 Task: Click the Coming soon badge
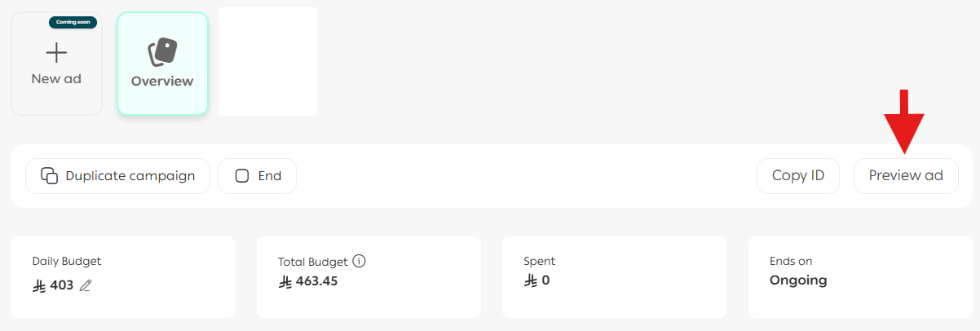tap(73, 22)
